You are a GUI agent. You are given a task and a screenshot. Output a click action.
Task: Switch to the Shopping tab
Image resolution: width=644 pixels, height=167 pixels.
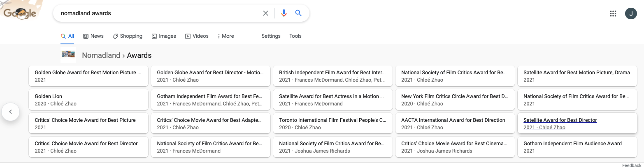click(x=128, y=36)
